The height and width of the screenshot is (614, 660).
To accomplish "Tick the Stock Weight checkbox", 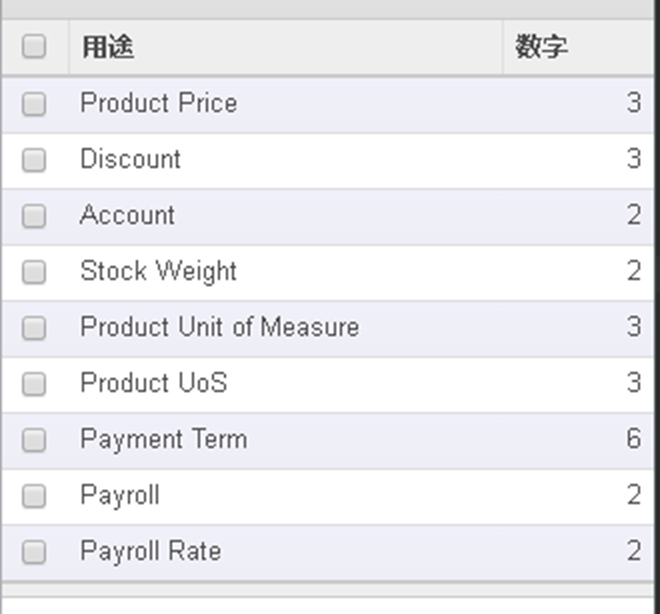I will [34, 272].
